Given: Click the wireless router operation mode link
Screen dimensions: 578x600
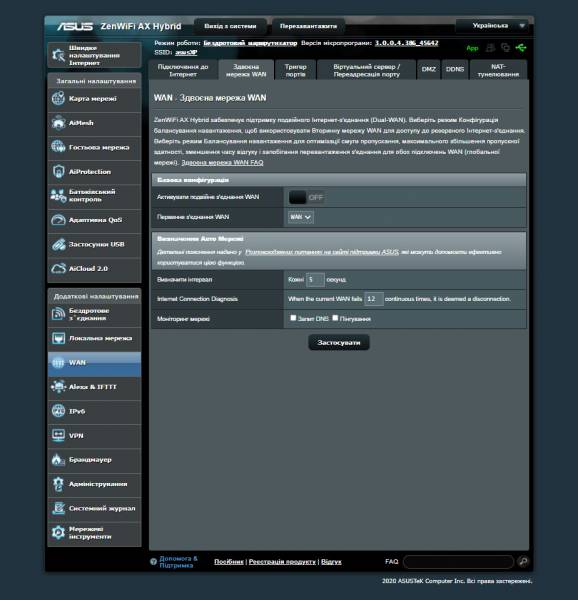Looking at the screenshot, I should 250,43.
